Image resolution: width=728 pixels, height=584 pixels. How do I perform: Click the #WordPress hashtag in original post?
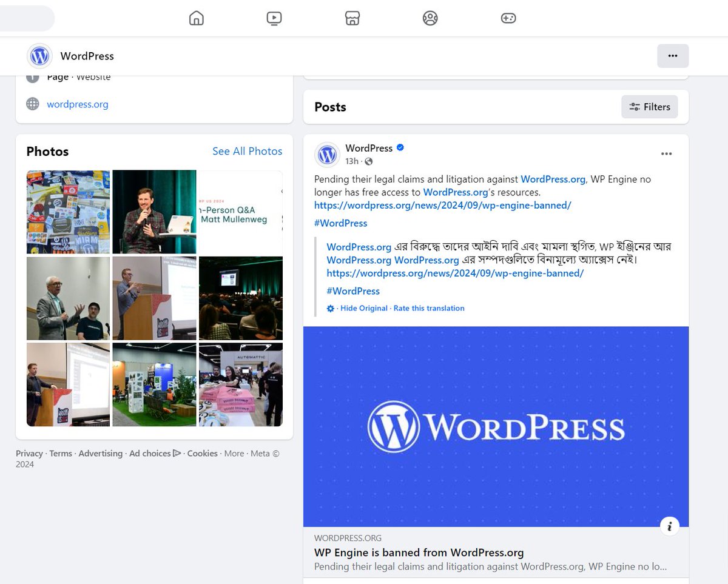341,223
